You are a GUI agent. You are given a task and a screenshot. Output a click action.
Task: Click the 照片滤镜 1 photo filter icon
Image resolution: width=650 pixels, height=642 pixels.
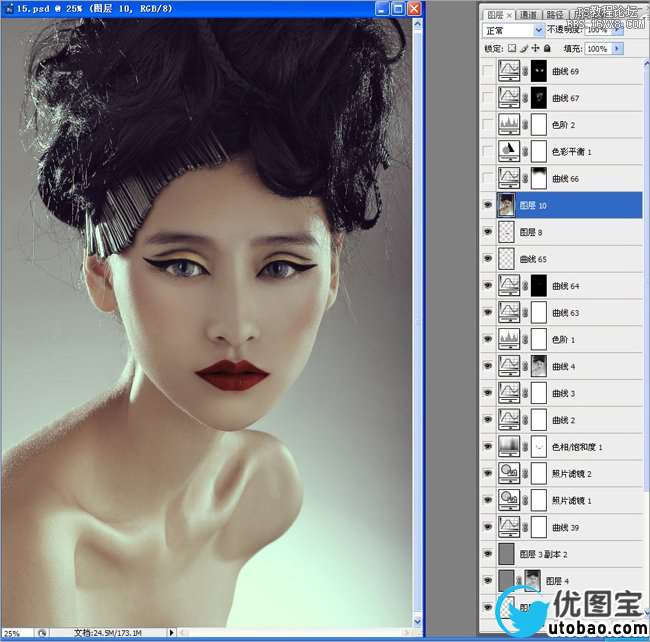509,500
